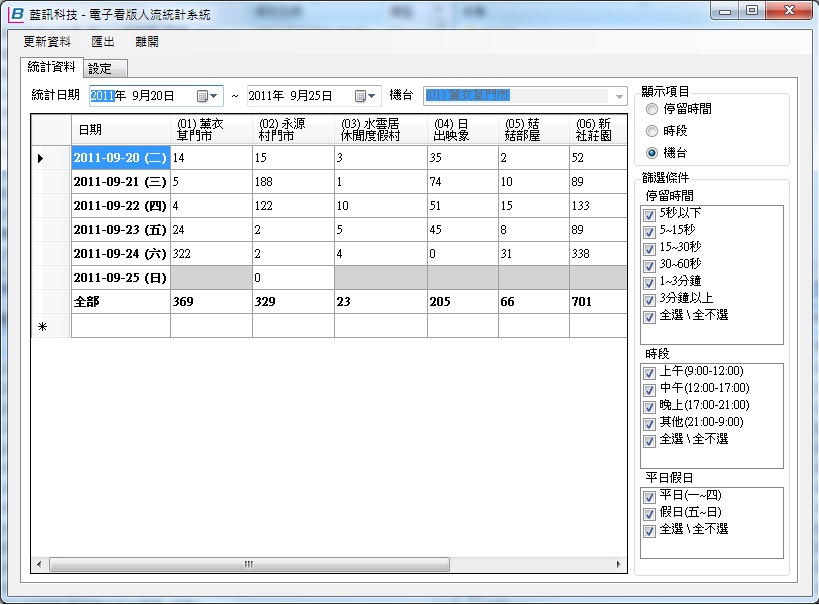Open the 更新資料 menu
819x605 pixels.
(x=46, y=42)
